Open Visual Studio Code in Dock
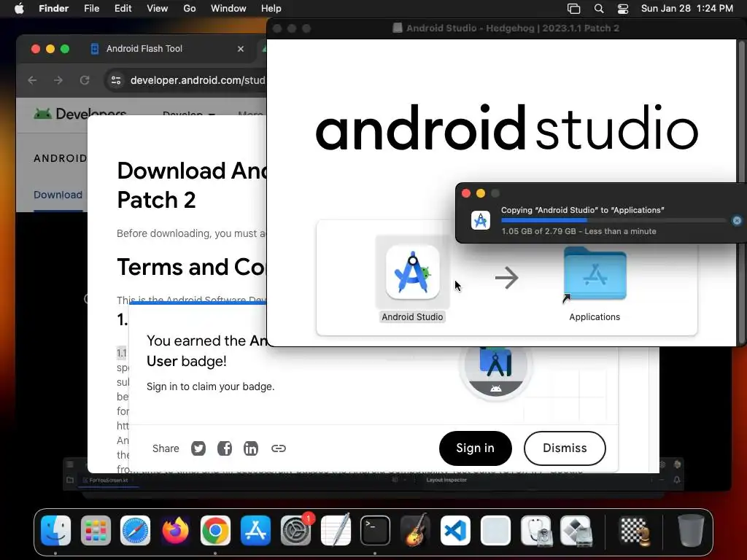 pos(455,530)
